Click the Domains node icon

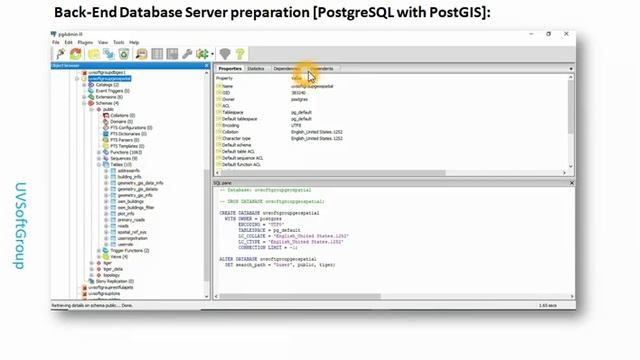pyautogui.click(x=106, y=122)
